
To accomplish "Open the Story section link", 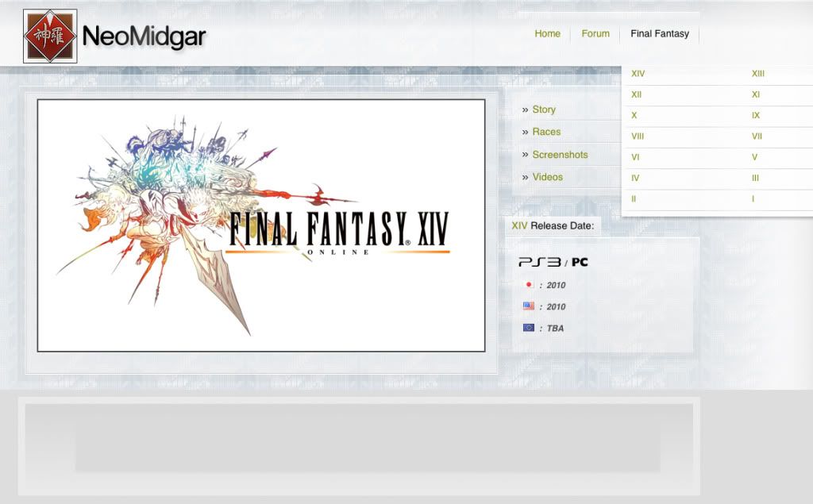I will 543,110.
